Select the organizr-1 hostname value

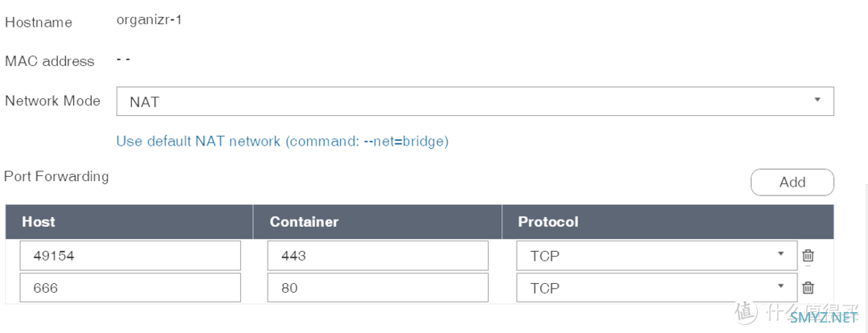pos(149,20)
